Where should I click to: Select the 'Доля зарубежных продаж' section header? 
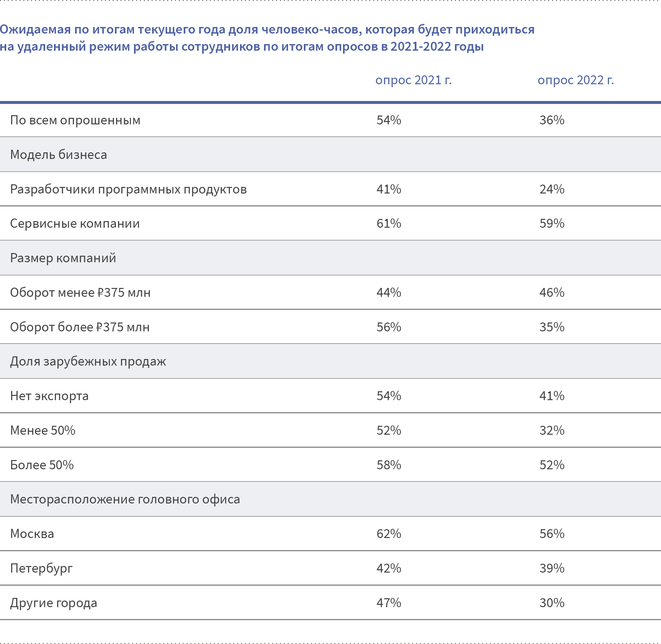88,362
